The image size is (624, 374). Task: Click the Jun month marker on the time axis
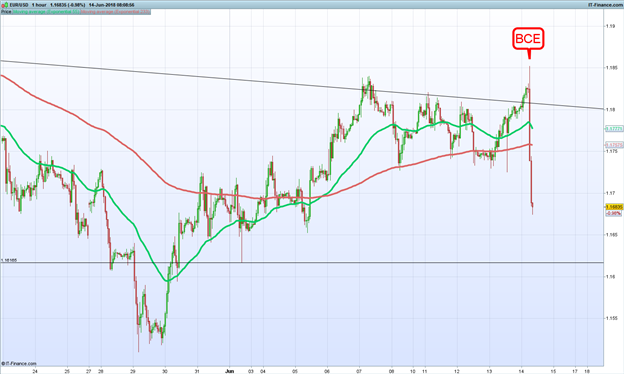(x=230, y=371)
